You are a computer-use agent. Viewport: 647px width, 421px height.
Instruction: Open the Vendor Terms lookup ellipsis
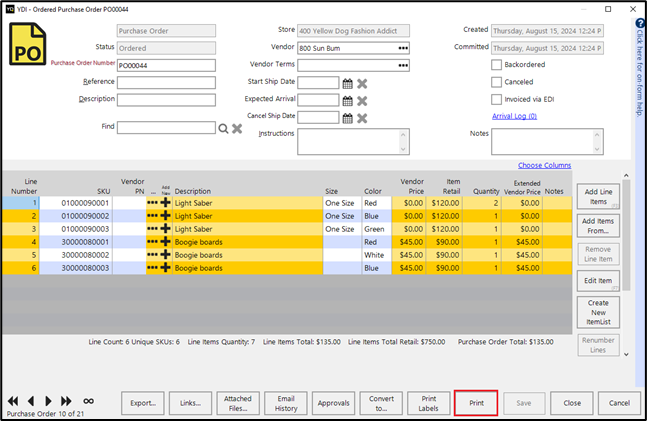403,66
